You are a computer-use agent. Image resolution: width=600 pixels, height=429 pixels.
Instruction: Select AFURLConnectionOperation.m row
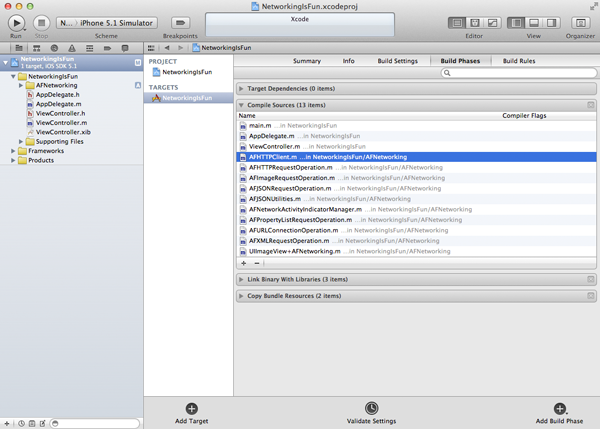click(416, 230)
